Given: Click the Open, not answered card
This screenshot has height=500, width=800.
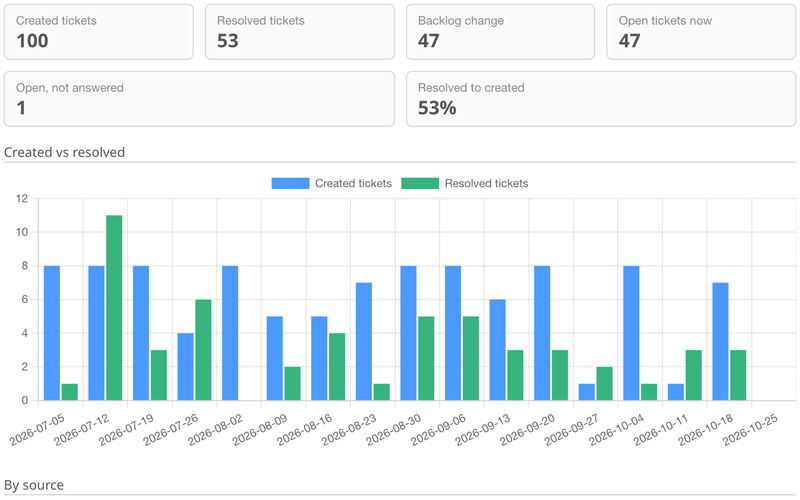Looking at the screenshot, I should (x=199, y=98).
